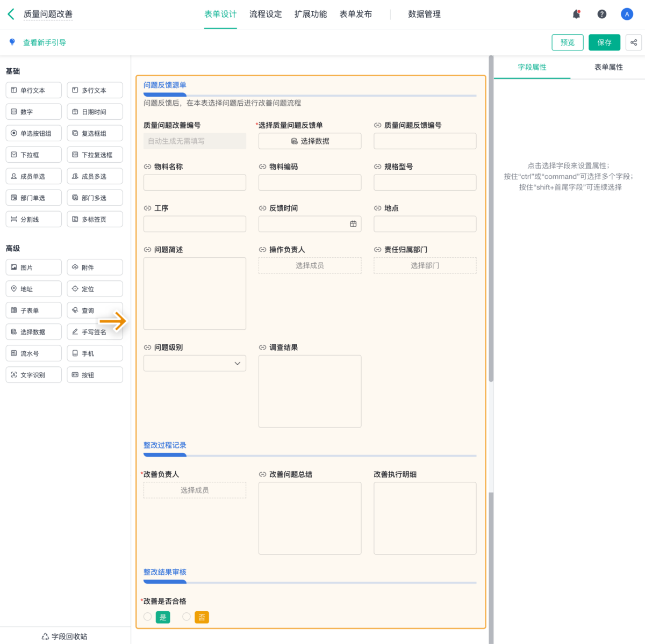Image resolution: width=645 pixels, height=644 pixels.
Task: Add a 成员多选 field
Action: click(95, 176)
